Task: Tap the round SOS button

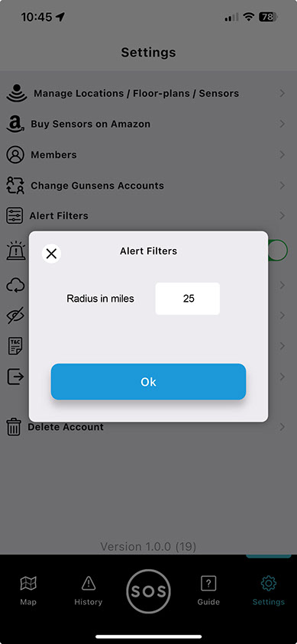Action: (x=148, y=591)
